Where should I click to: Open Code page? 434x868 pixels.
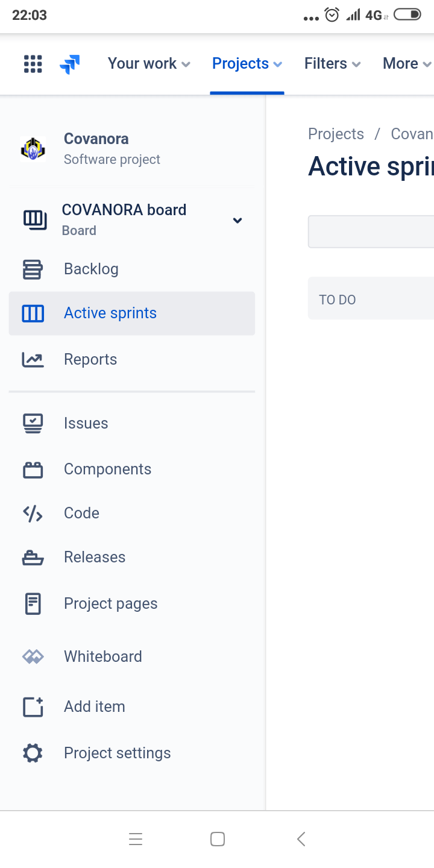point(81,513)
